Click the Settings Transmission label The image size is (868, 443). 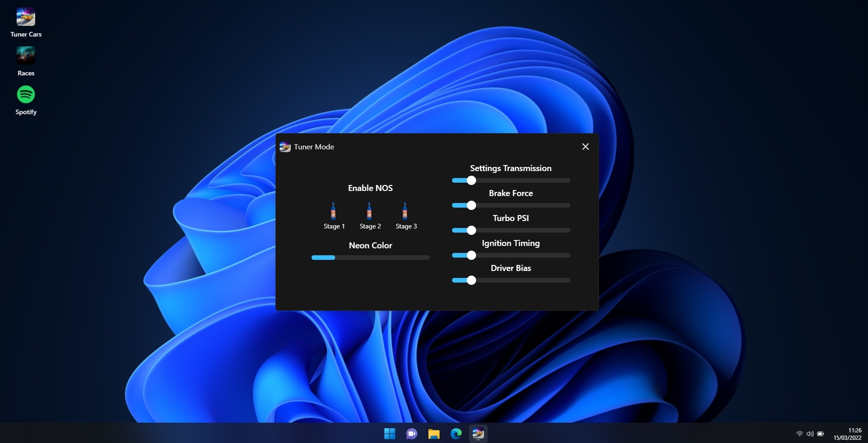click(x=511, y=168)
